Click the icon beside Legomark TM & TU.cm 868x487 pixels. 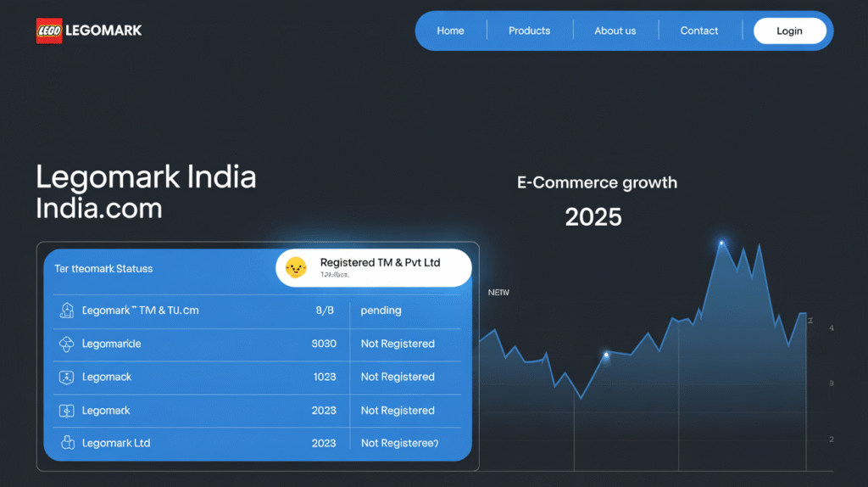pos(66,311)
